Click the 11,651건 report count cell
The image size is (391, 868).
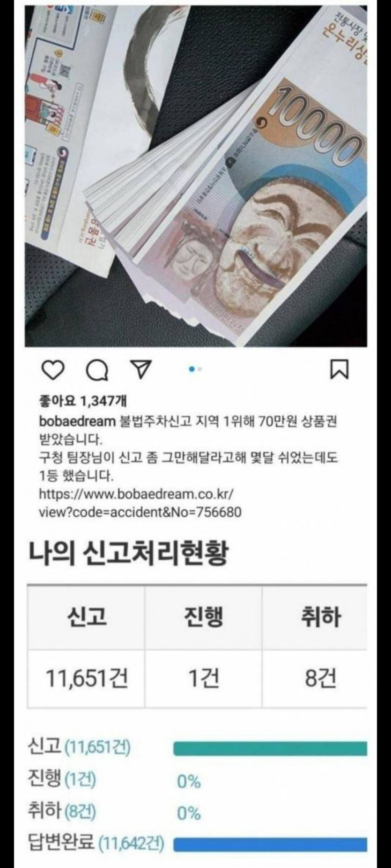point(86,678)
